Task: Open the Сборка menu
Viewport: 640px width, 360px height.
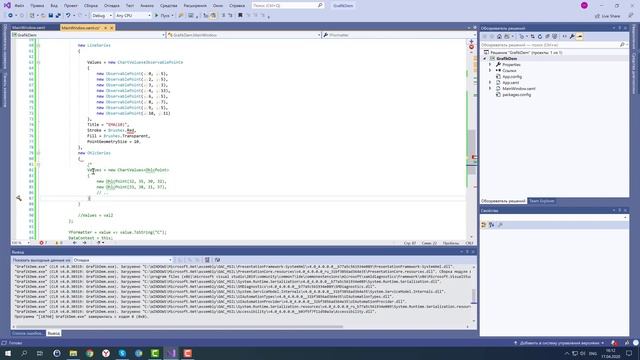Action: (x=91, y=6)
